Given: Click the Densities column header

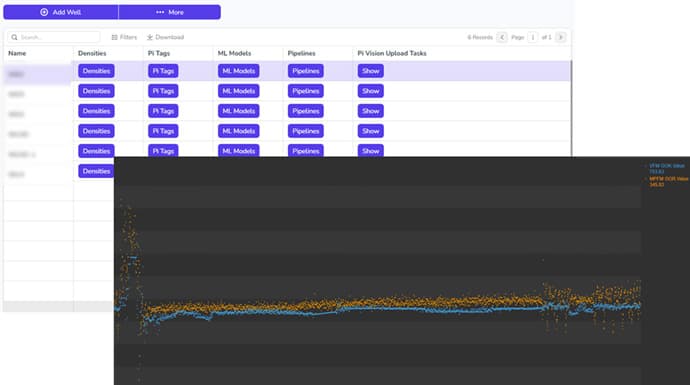Looking at the screenshot, I should coord(92,53).
